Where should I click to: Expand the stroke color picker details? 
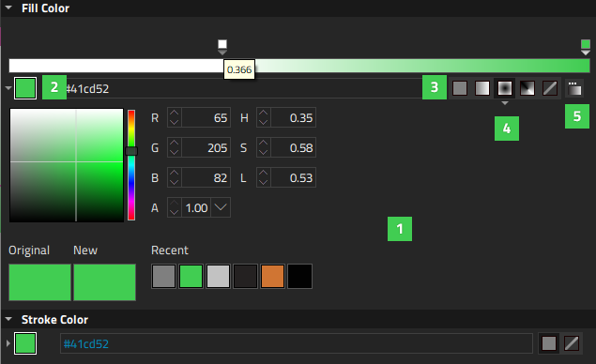[x=8, y=343]
